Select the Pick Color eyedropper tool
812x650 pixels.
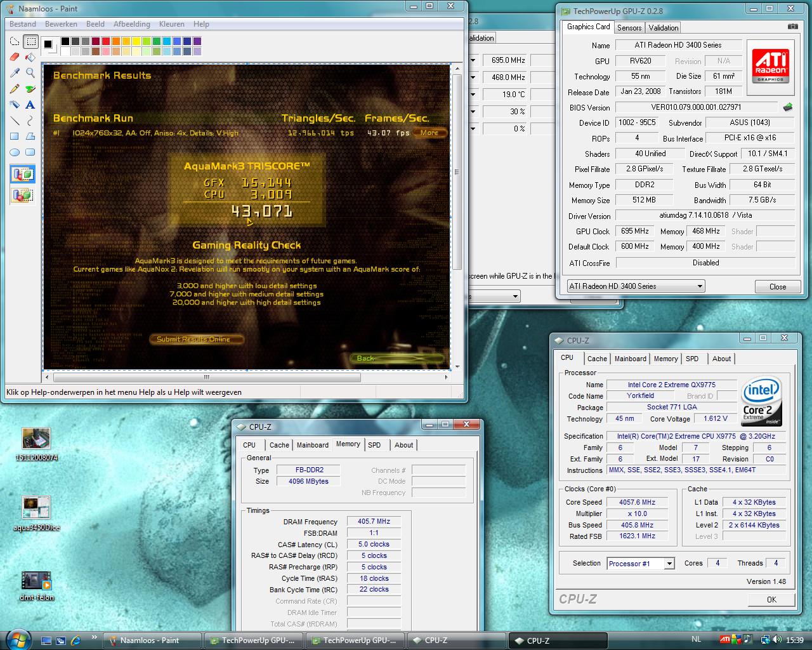[15, 73]
